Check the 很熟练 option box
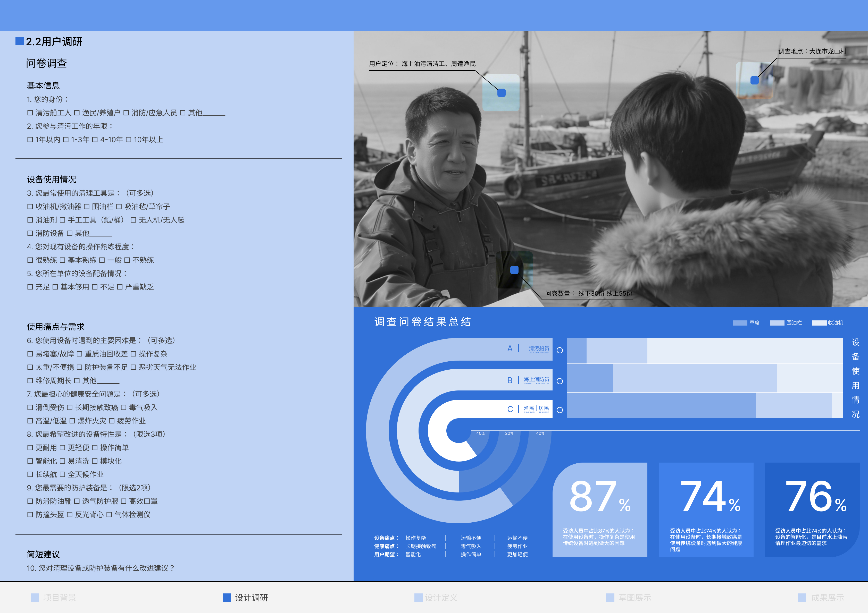 (30, 260)
